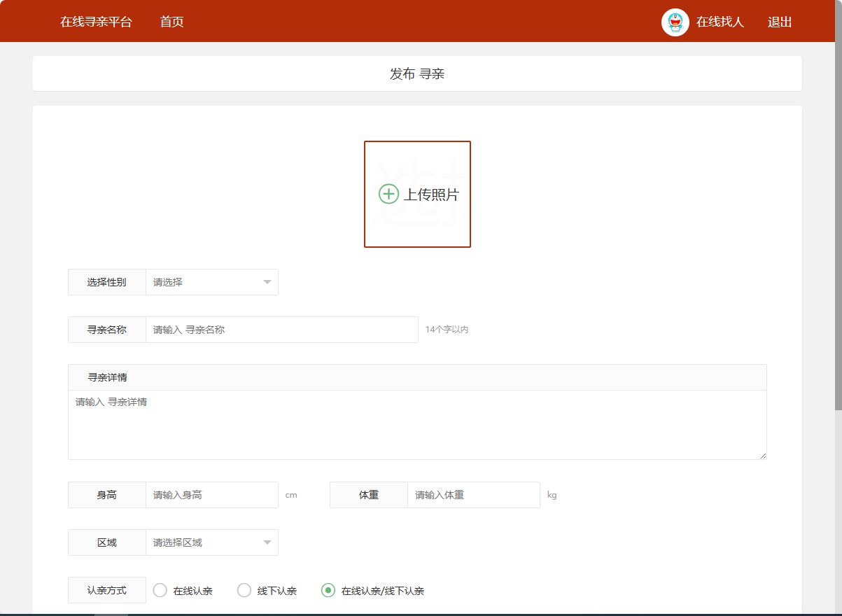The image size is (842, 616).
Task: Go to 首页 in the navigation bar
Action: (x=171, y=22)
